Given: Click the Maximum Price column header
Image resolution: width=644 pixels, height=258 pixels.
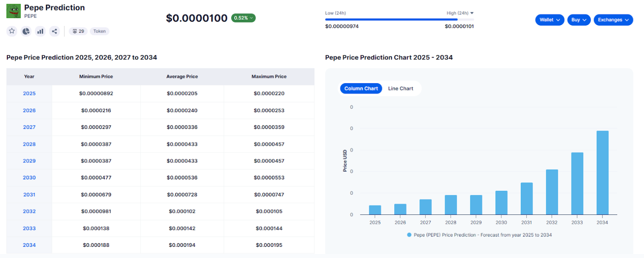Looking at the screenshot, I should click(x=269, y=76).
